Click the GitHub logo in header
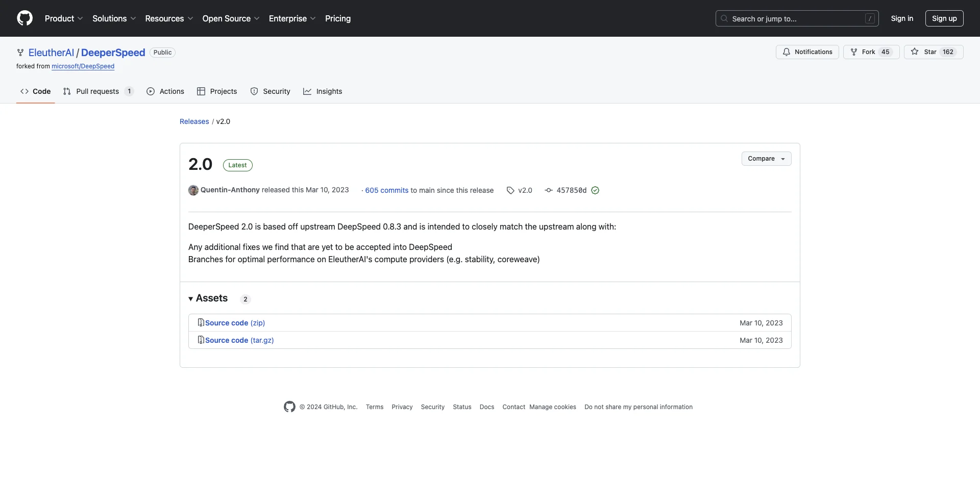The height and width of the screenshot is (480, 980). click(x=24, y=18)
